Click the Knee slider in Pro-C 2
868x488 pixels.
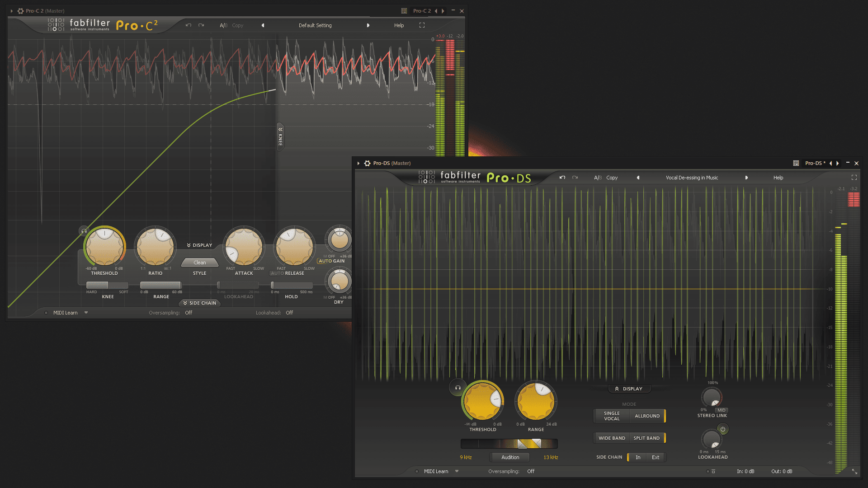coord(107,285)
